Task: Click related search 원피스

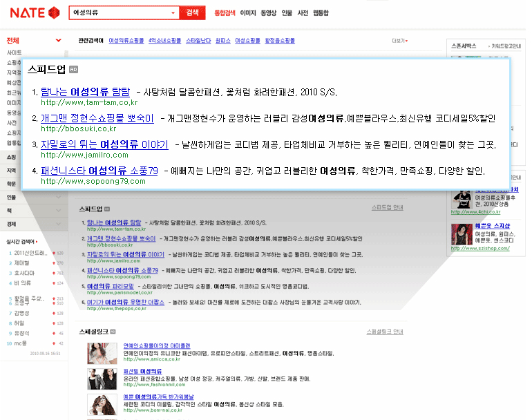Action: tap(223, 41)
